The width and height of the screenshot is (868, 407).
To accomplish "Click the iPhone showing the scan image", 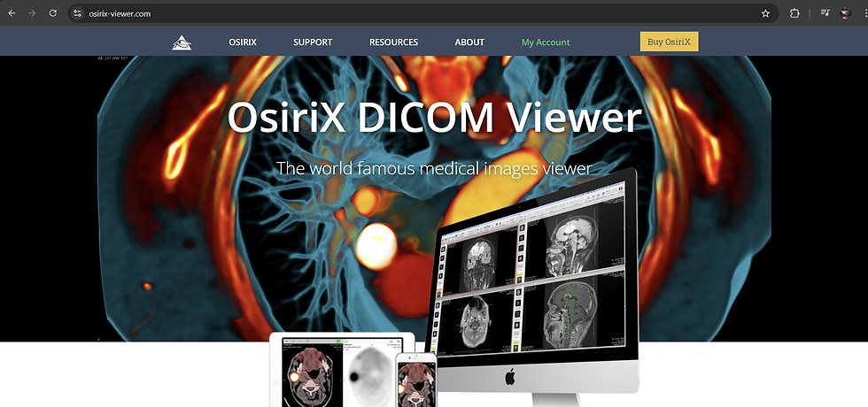I will 416,381.
